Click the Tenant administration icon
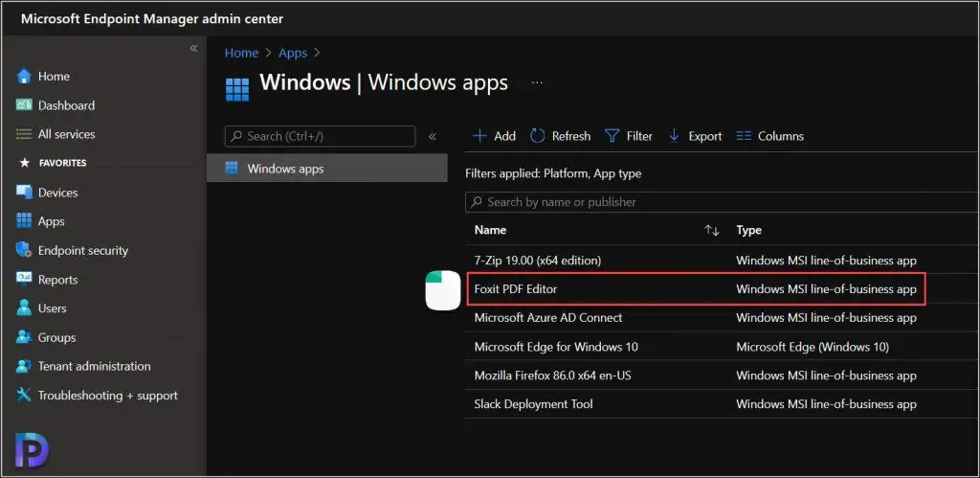 pyautogui.click(x=24, y=366)
